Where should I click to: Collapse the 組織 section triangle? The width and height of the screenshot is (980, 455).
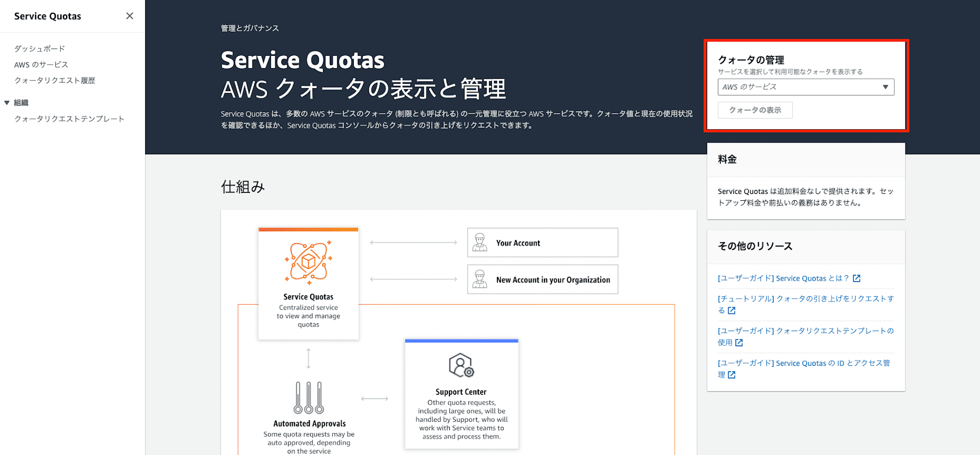(x=7, y=102)
